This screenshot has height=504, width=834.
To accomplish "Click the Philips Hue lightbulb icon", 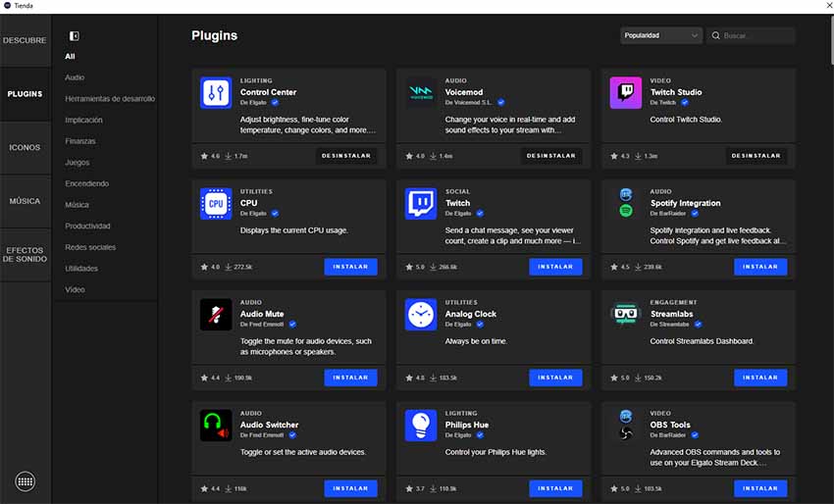I will (x=421, y=426).
